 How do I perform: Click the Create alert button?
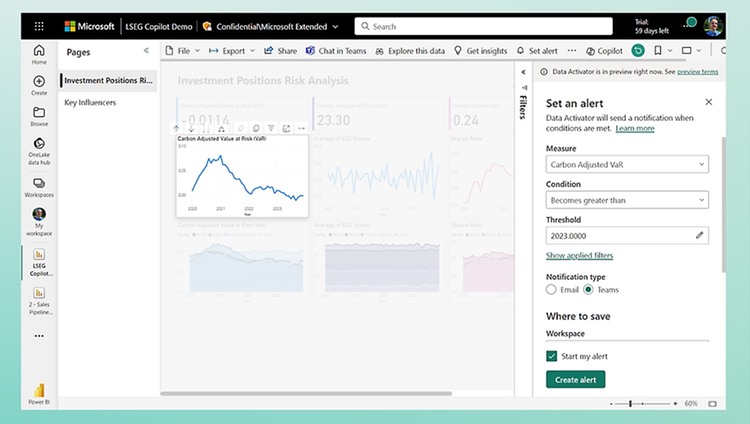575,379
